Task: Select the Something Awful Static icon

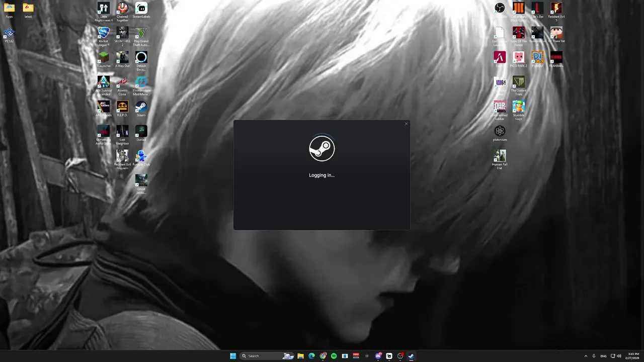Action: (x=104, y=135)
